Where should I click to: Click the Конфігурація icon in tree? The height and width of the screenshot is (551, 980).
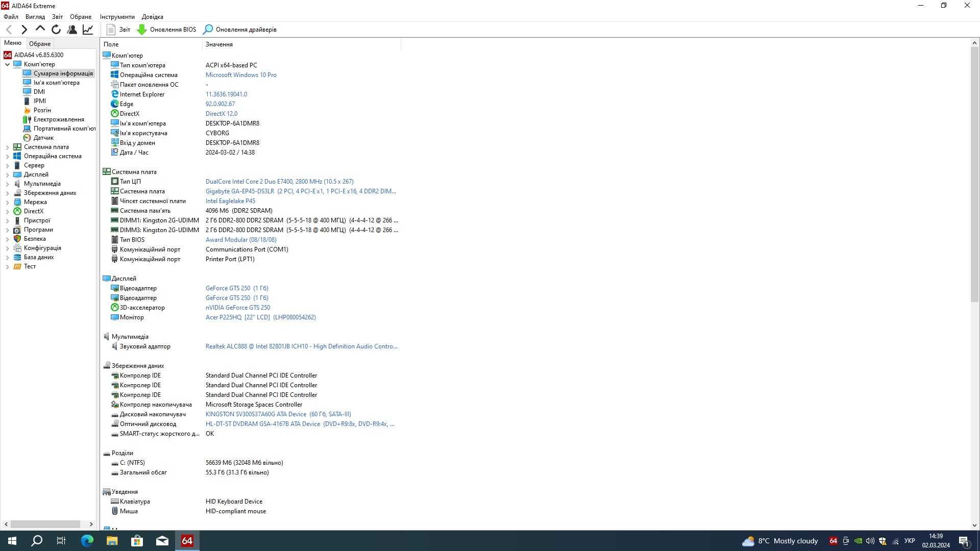click(x=17, y=248)
